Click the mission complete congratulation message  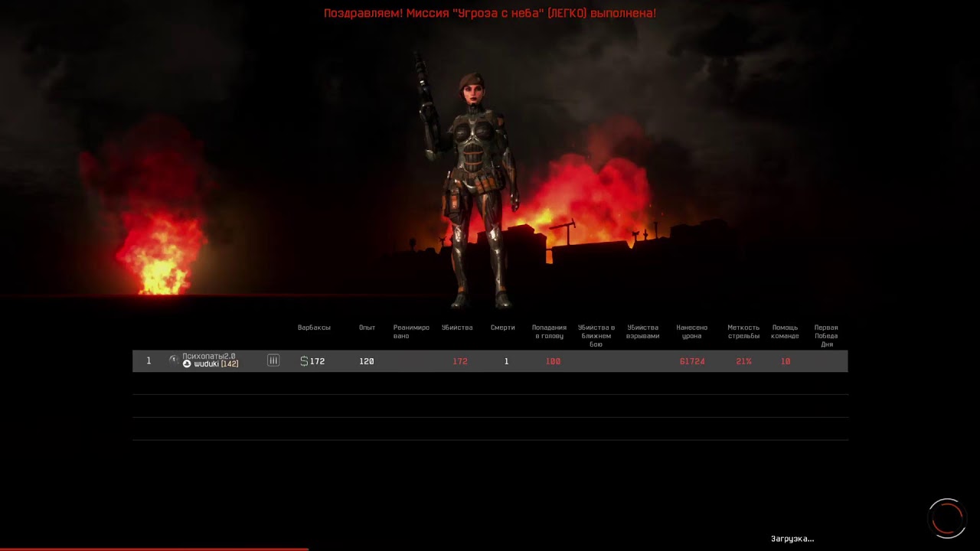490,13
